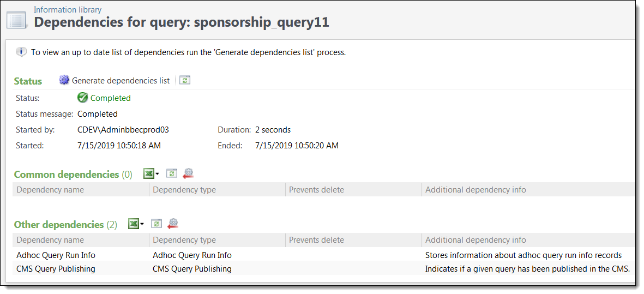Refresh the Common dependencies list
The height and width of the screenshot is (294, 644).
tap(172, 173)
